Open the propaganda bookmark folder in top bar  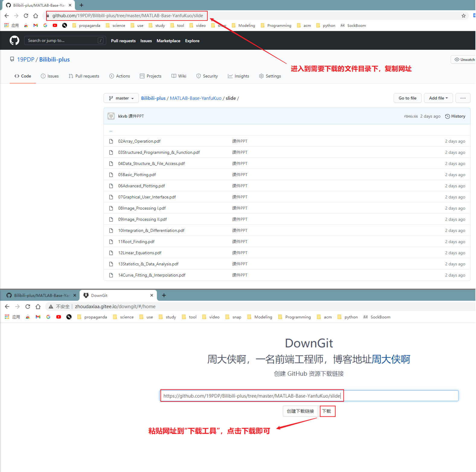click(x=86, y=26)
